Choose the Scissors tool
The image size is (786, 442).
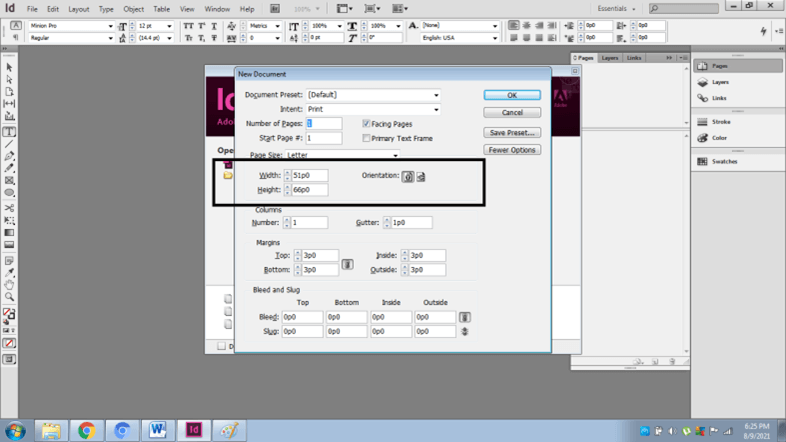coord(9,208)
